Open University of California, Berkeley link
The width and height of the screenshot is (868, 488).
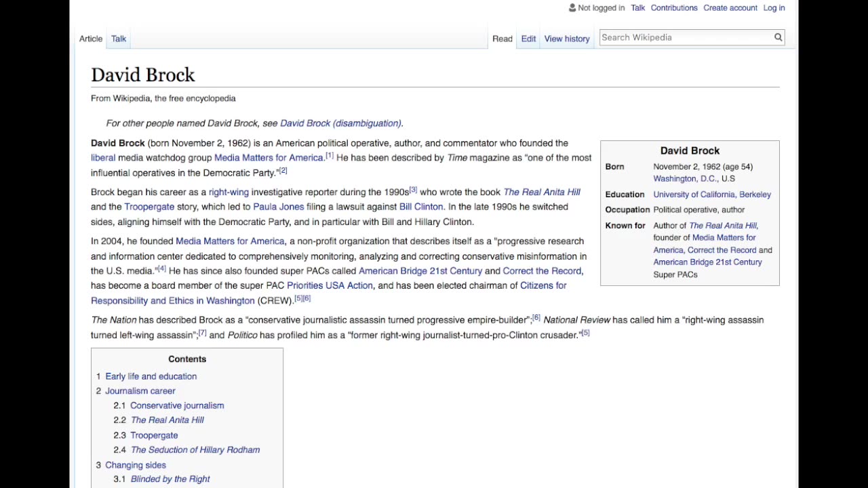click(x=712, y=195)
